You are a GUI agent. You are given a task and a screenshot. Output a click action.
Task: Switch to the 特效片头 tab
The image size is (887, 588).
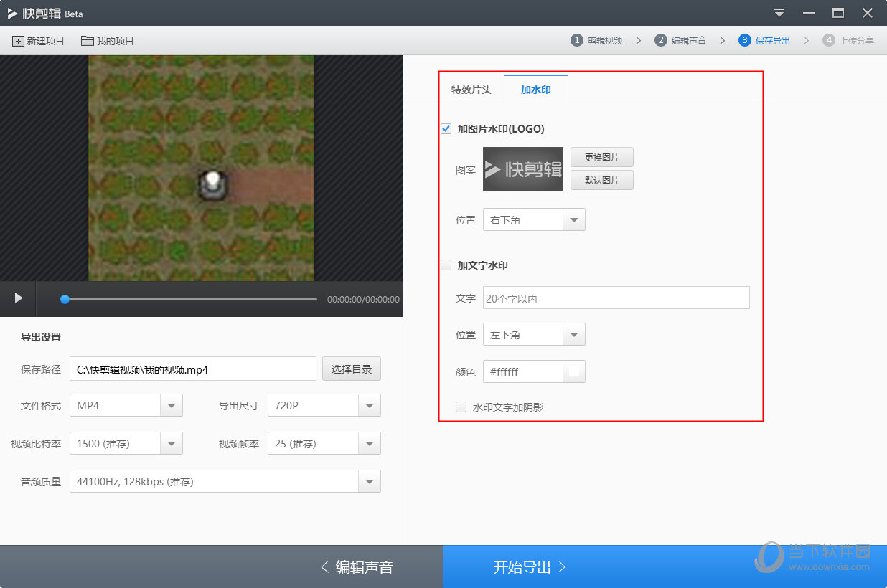(471, 90)
